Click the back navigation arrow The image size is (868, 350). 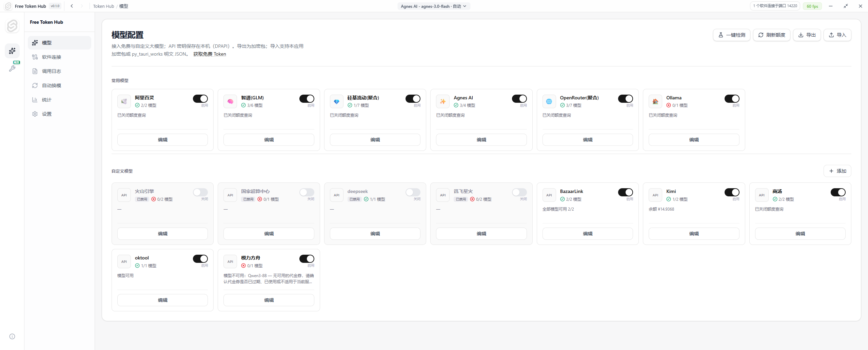tap(72, 6)
